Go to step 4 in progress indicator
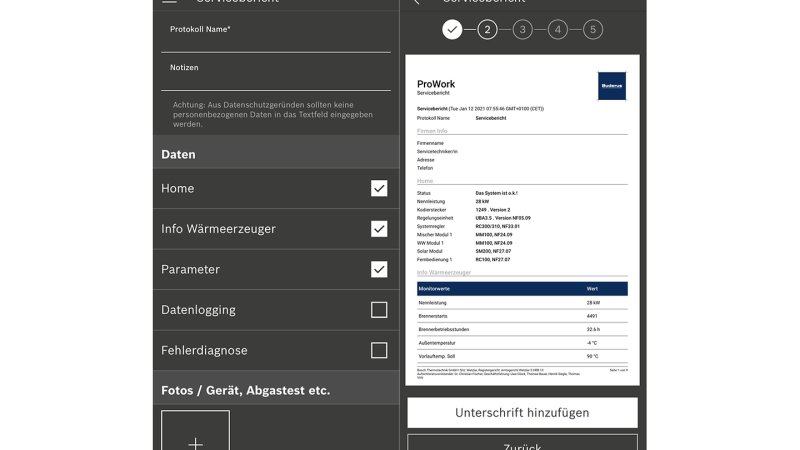Screen dimensions: 800x450 pos(558,30)
